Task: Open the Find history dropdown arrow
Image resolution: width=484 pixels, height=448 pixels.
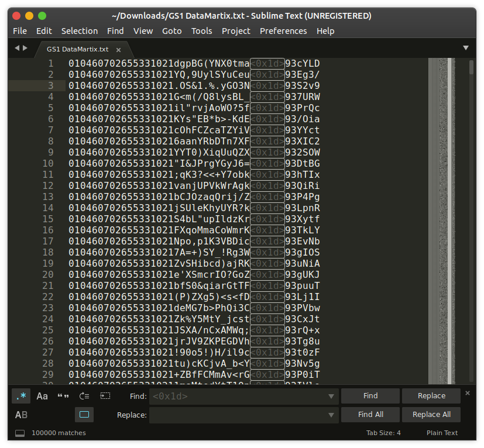Action: (x=331, y=397)
